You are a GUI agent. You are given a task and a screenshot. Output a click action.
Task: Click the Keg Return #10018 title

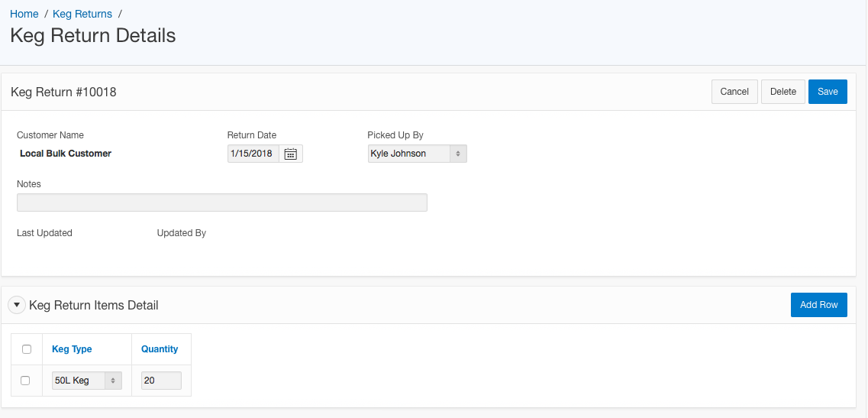[x=63, y=92]
